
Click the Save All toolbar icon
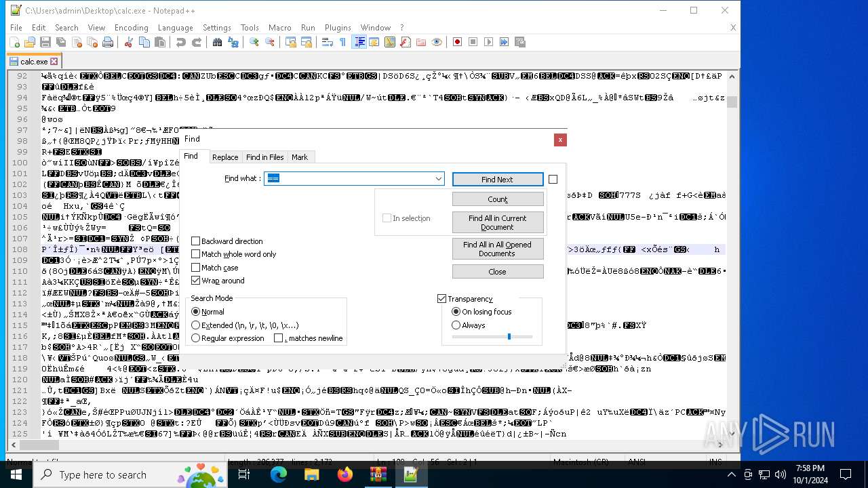pos(61,42)
